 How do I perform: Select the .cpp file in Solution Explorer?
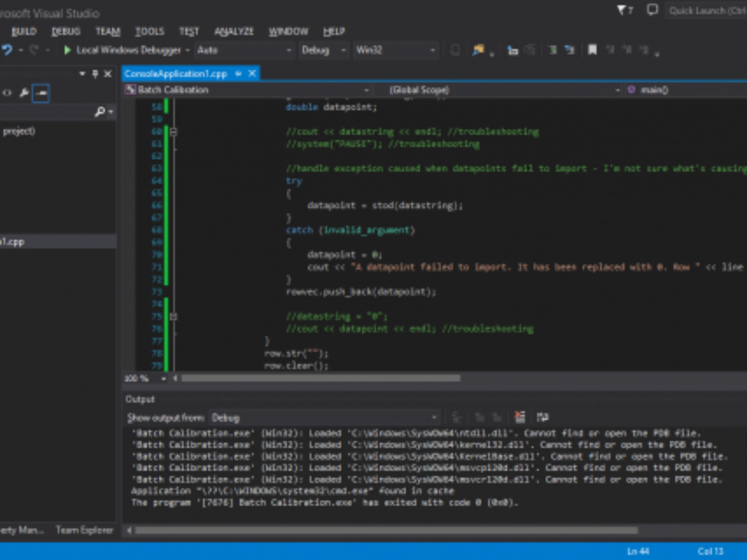tap(58, 242)
